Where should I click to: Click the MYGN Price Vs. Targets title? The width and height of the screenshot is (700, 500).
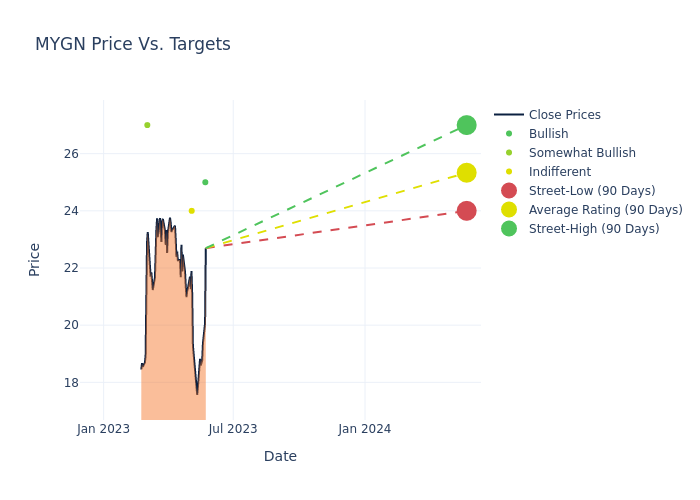[133, 44]
